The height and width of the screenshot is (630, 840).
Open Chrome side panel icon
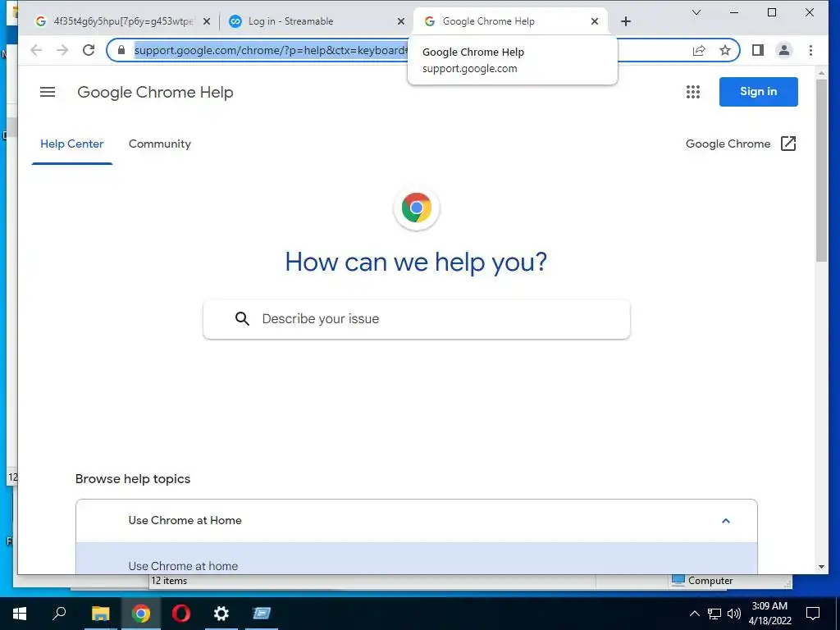click(757, 50)
